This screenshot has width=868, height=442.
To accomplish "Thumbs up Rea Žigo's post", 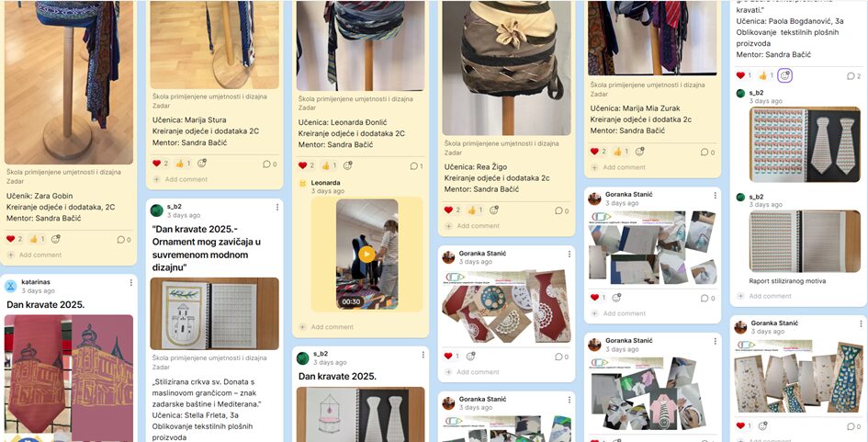I will 472,210.
